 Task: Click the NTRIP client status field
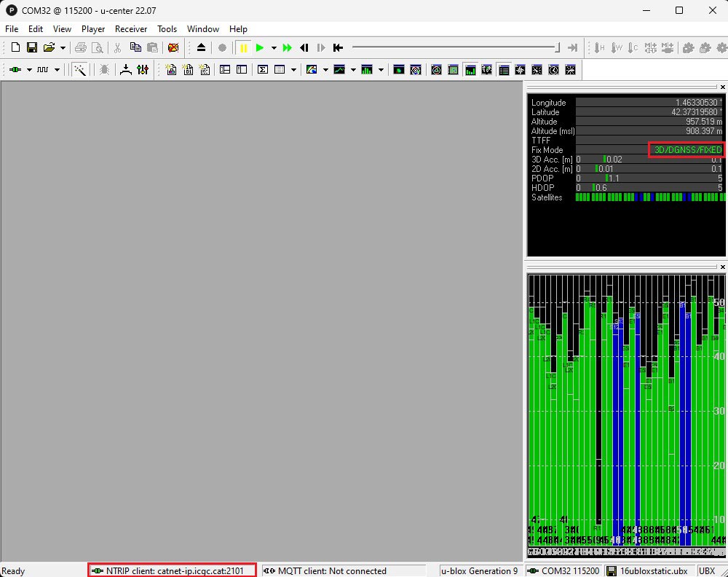click(173, 570)
